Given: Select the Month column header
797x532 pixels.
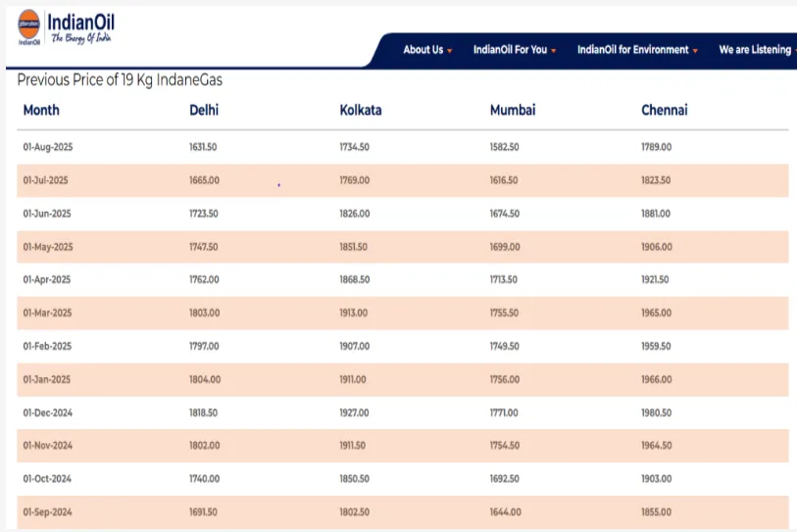Looking at the screenshot, I should (41, 111).
